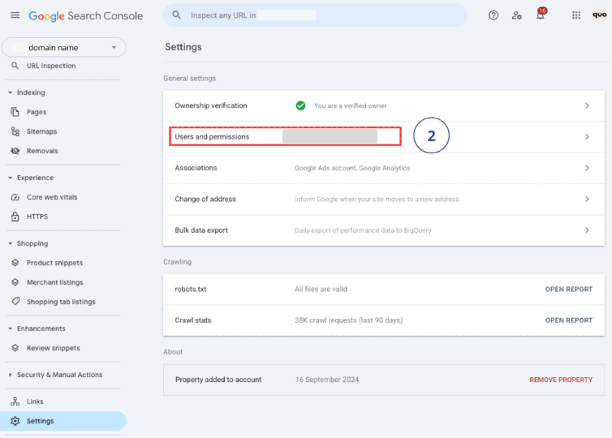Click the HTTPS lock icon
The height and width of the screenshot is (438, 612).
(x=15, y=217)
